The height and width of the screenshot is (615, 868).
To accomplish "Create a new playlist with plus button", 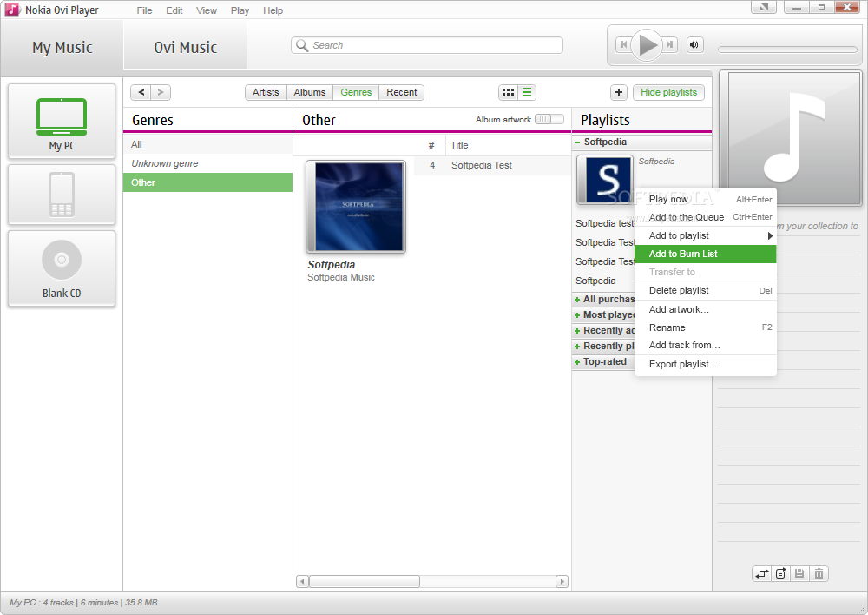I will point(619,93).
